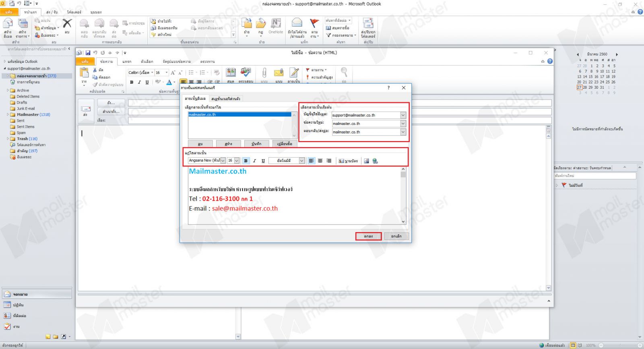The width and height of the screenshot is (644, 349).
Task: Click the สร้าง (new) signature button
Action: pyautogui.click(x=228, y=144)
